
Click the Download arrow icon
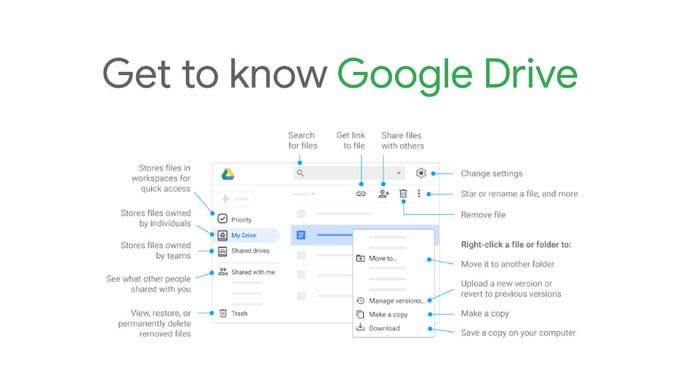pyautogui.click(x=360, y=327)
